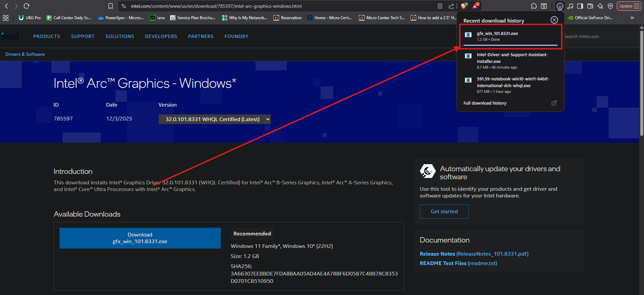Open the 591.59-notebook NVIDIA driver download entry

pyautogui.click(x=510, y=85)
